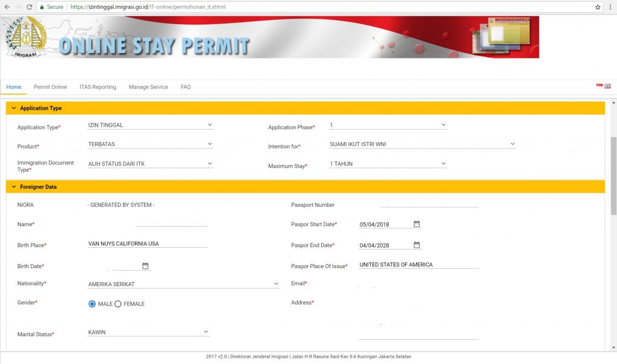This screenshot has width=617, height=364.
Task: Switch language to Indonesian flag
Action: click(600, 86)
